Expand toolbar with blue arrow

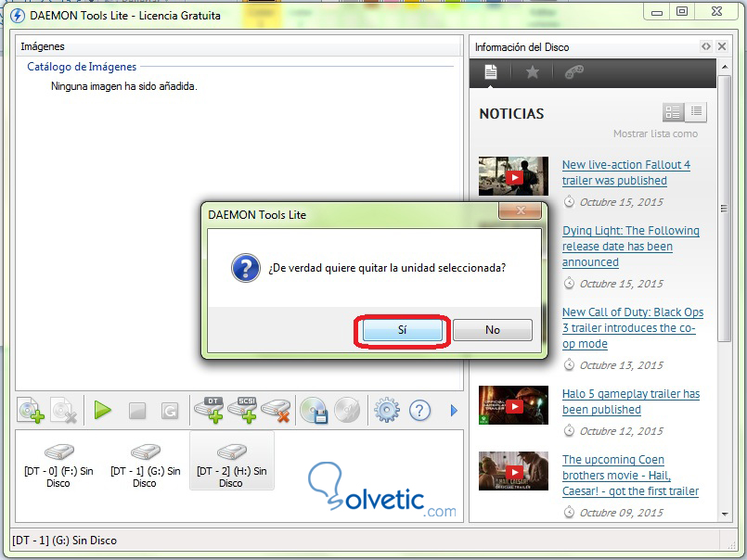(x=454, y=410)
